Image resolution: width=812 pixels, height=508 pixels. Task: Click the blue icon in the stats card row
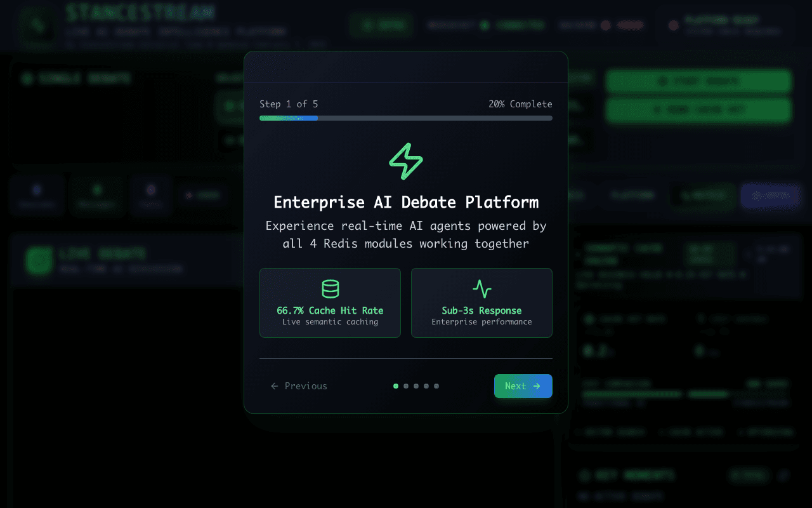pyautogui.click(x=37, y=190)
